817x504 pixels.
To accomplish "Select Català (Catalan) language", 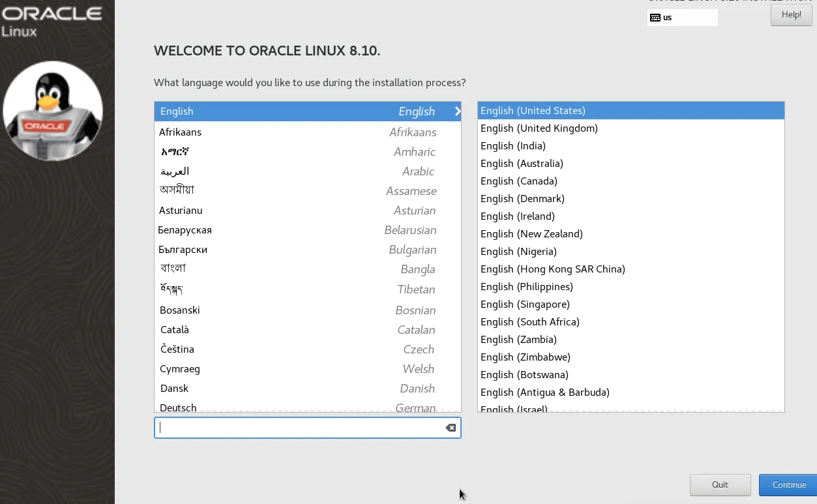I will tap(308, 329).
